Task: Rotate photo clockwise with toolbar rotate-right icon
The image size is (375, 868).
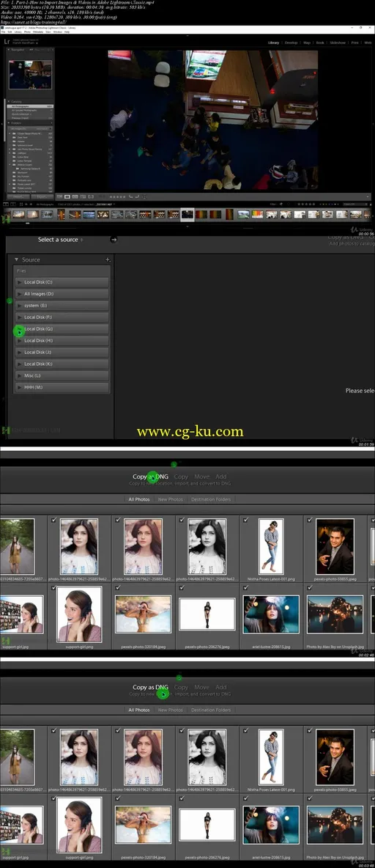Action: (137, 196)
